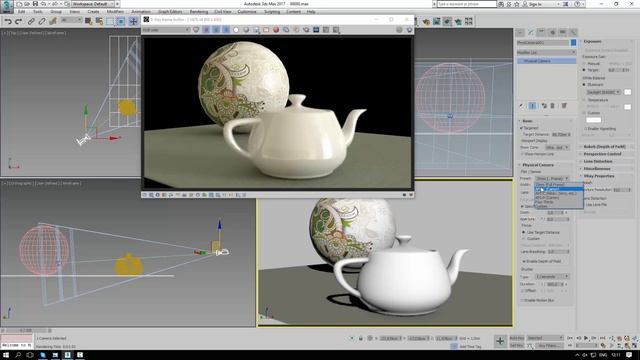Viewport: 640px width, 360px height.
Task: Collapse the Physical Camera rollout
Action: pos(538,165)
